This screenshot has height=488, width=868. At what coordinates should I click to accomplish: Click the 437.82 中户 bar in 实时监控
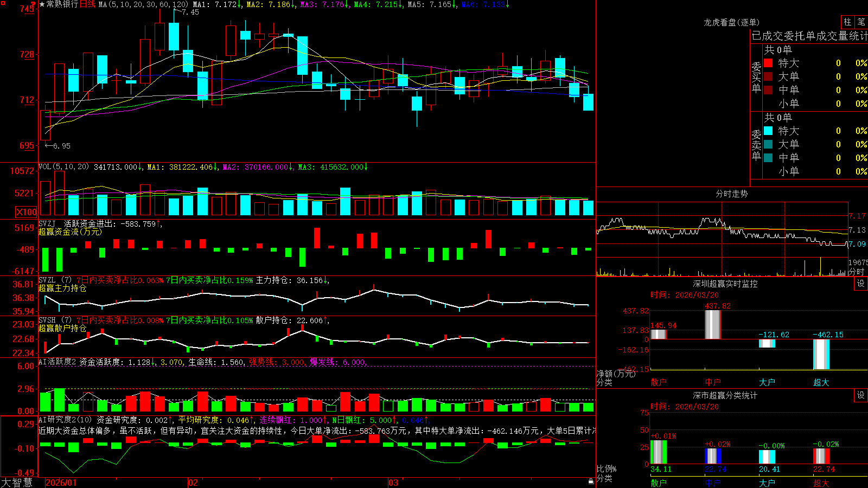[713, 325]
